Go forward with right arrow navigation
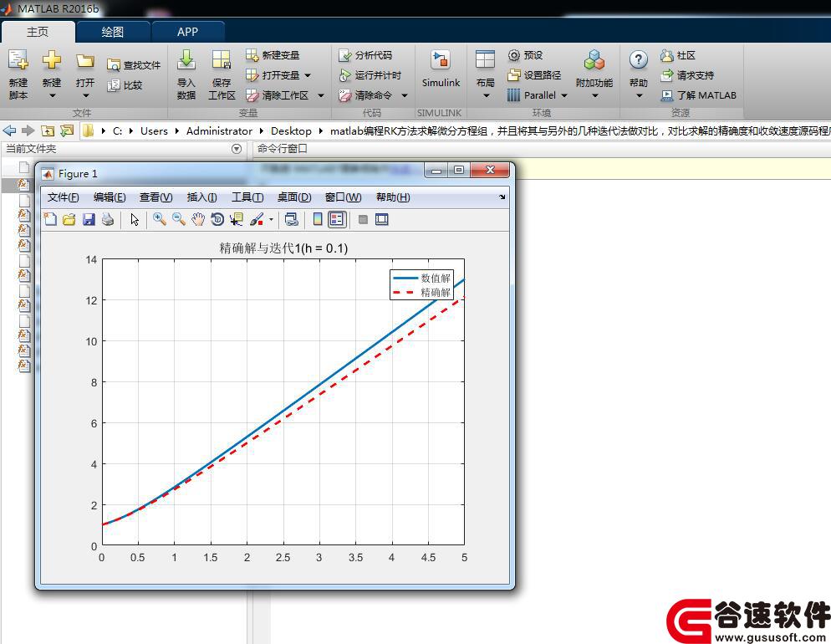 coord(28,130)
